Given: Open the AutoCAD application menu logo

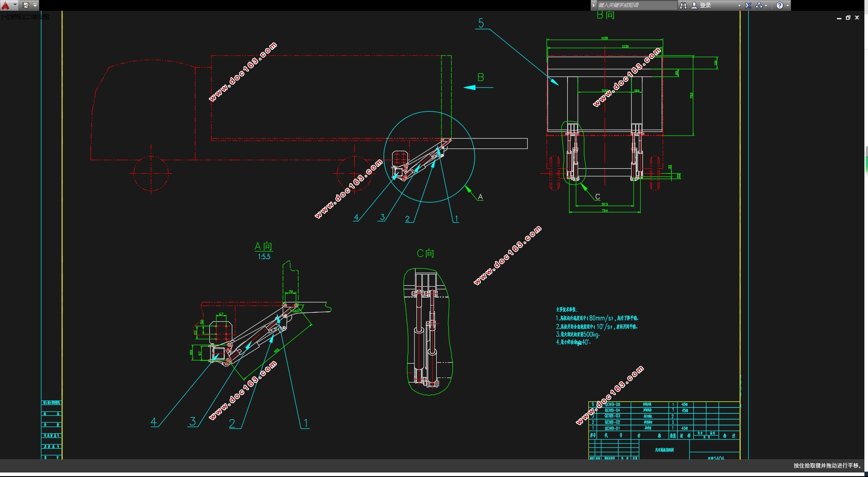Looking at the screenshot, I should pos(5,5).
